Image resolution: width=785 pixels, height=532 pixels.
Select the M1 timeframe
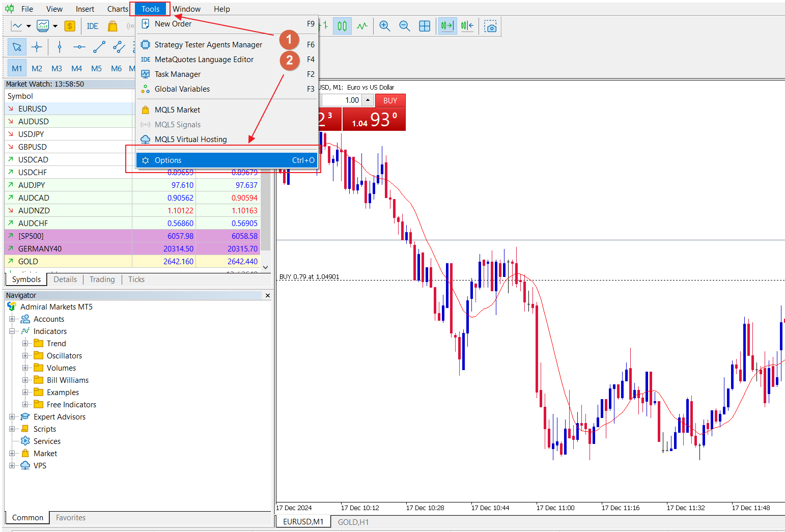pos(17,69)
